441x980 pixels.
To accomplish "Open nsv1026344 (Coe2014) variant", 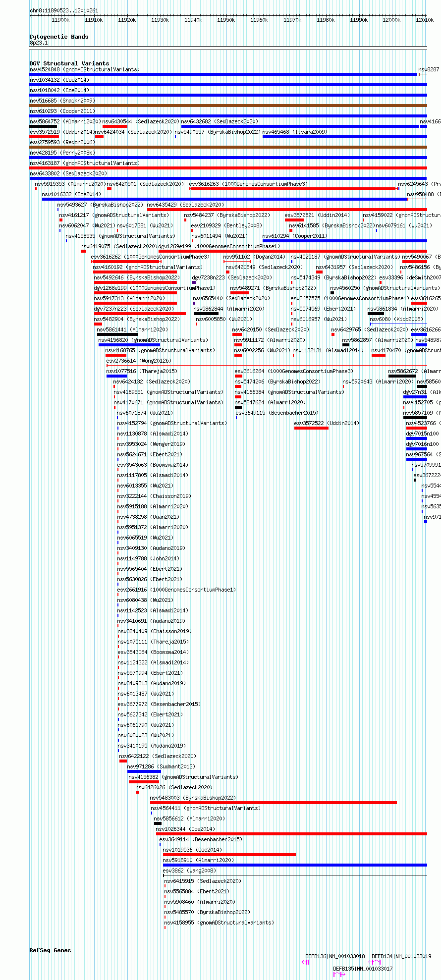I will point(185,829).
